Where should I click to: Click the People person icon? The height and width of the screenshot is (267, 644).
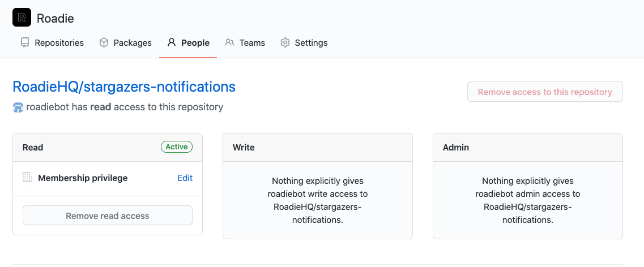tap(172, 42)
